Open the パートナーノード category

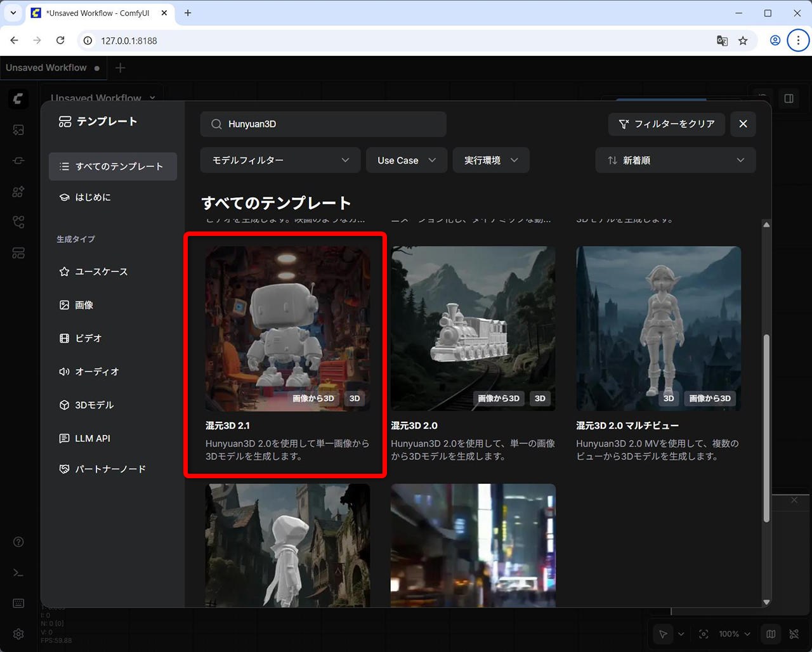tap(110, 469)
